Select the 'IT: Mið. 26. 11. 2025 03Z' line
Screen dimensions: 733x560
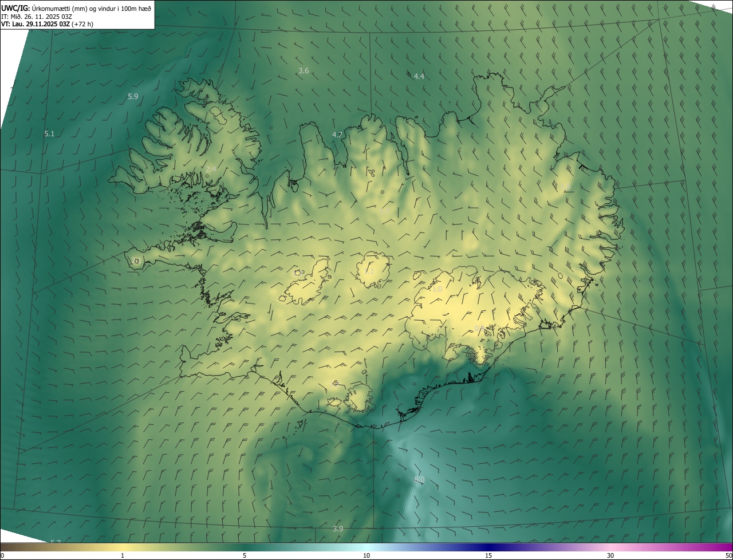[37, 16]
